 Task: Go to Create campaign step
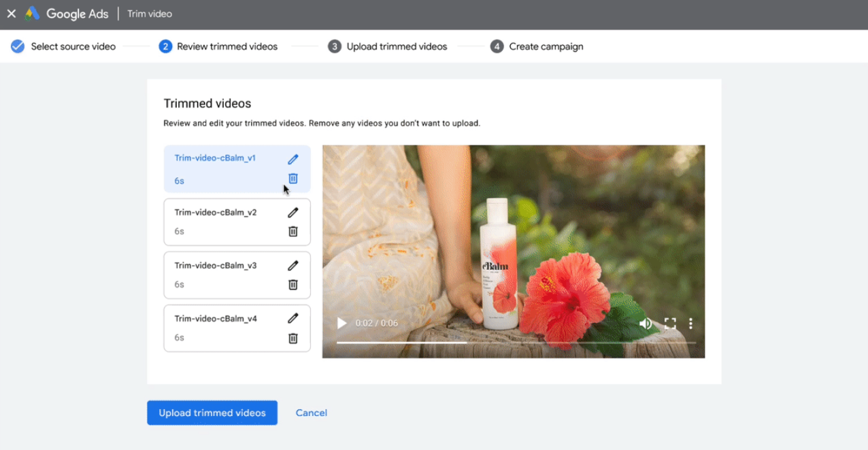(537, 46)
